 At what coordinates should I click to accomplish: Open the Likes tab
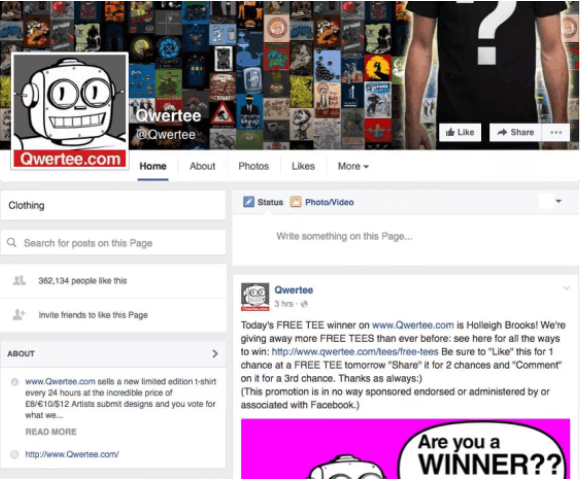tap(303, 166)
